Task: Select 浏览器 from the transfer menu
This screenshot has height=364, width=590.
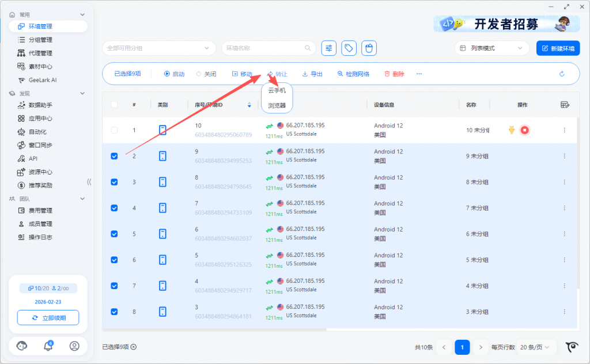Action: [277, 105]
